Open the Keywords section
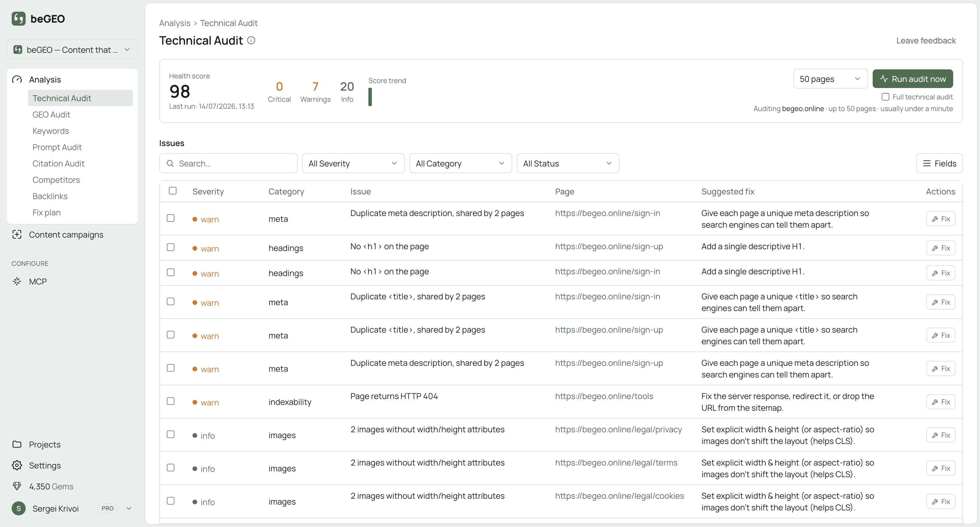 (x=50, y=131)
